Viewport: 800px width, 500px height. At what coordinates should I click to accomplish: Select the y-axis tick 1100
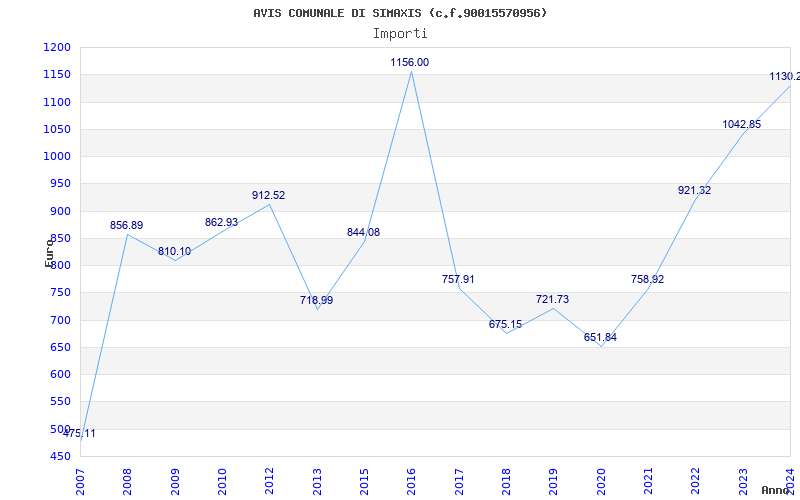coord(57,102)
